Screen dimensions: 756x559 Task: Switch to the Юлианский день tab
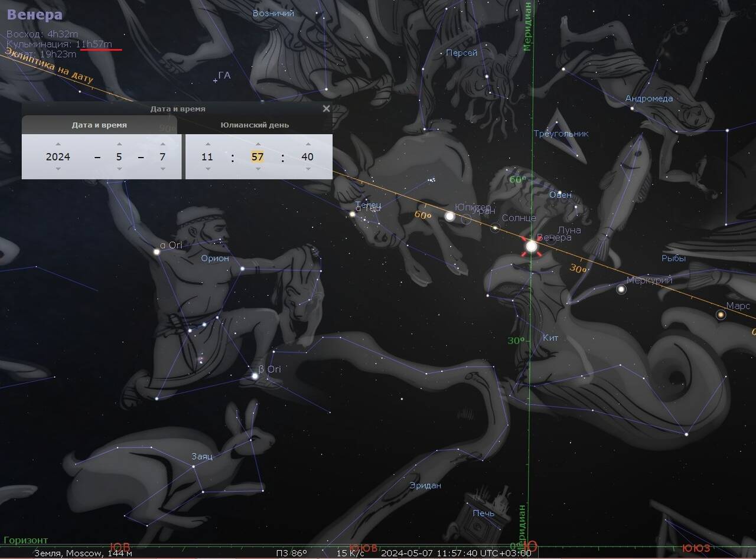(255, 125)
